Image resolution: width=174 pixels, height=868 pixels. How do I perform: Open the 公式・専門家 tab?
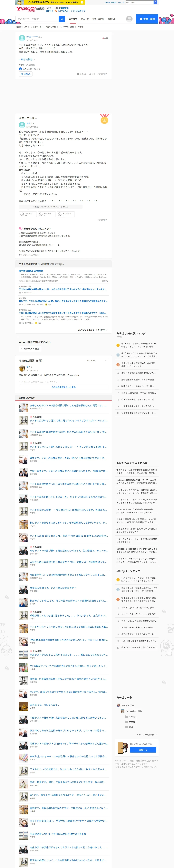(98, 19)
